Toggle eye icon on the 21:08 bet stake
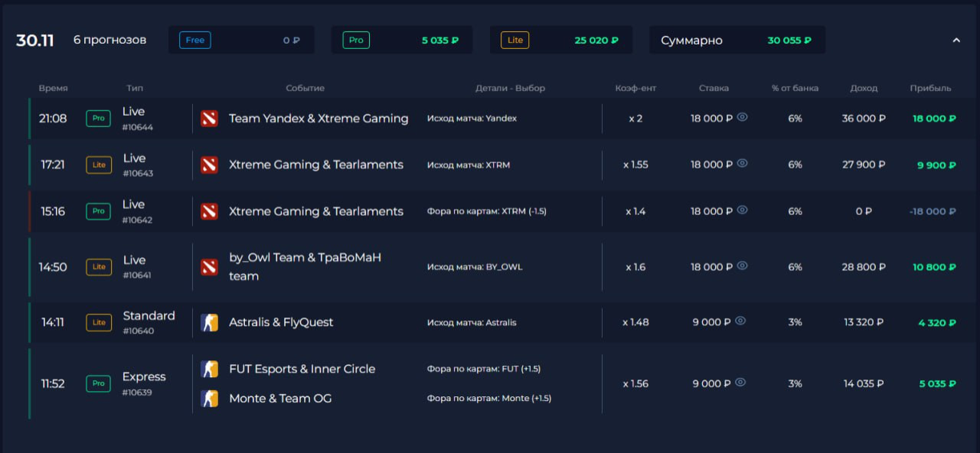The image size is (980, 453). (x=742, y=118)
